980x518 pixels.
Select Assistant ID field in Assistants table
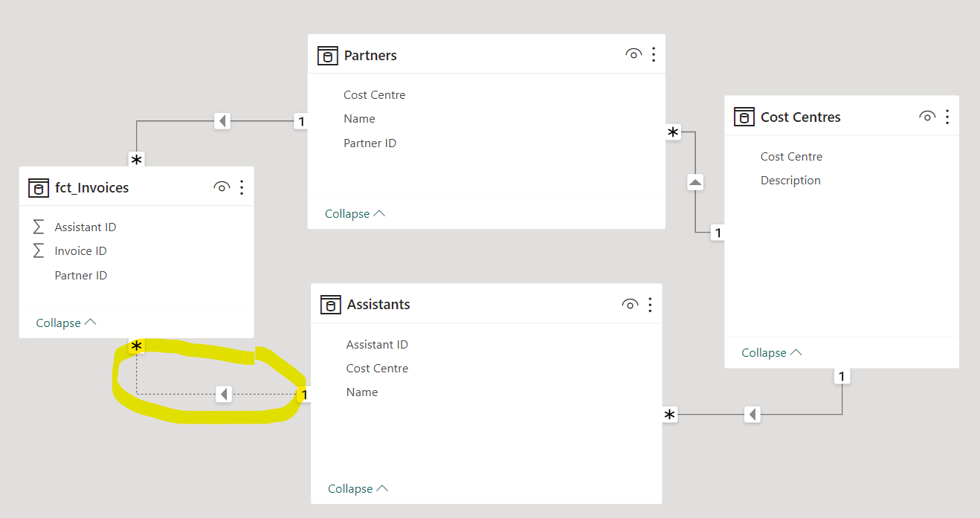point(377,345)
